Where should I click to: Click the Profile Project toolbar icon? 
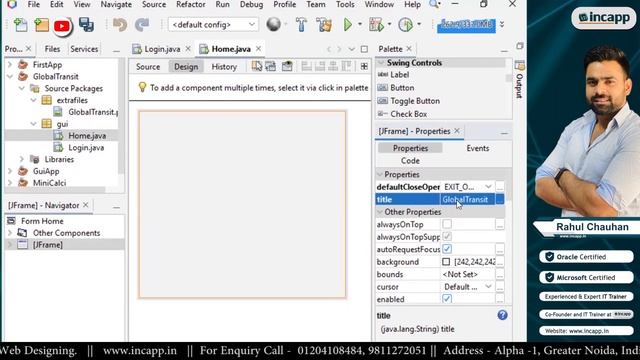coord(405,24)
